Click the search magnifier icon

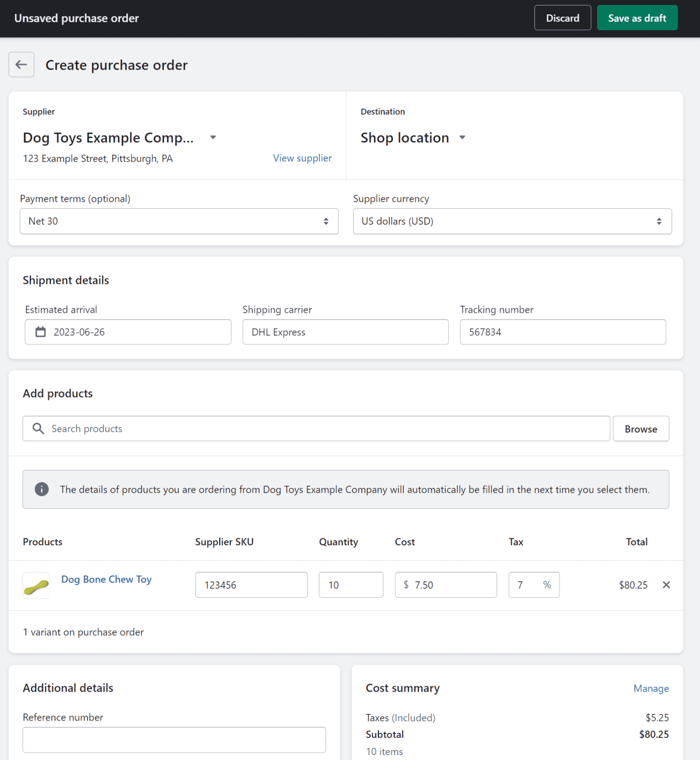point(38,428)
